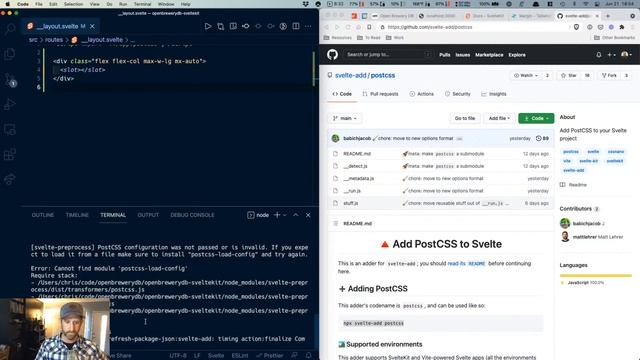The width and height of the screenshot is (640, 360).
Task: Open the svelte-add owner link
Action: [x=350, y=76]
